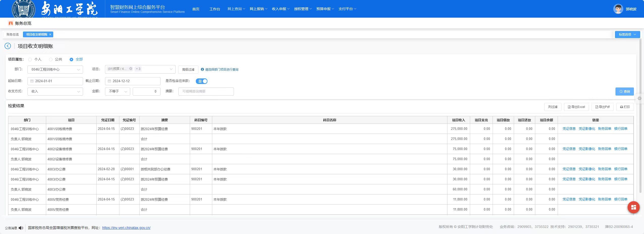Click the user avatar for 郭晓波
This screenshot has height=234, width=644.
pyautogui.click(x=618, y=9)
